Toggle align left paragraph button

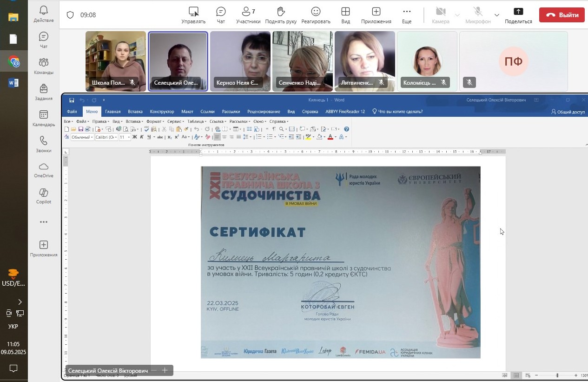(217, 137)
